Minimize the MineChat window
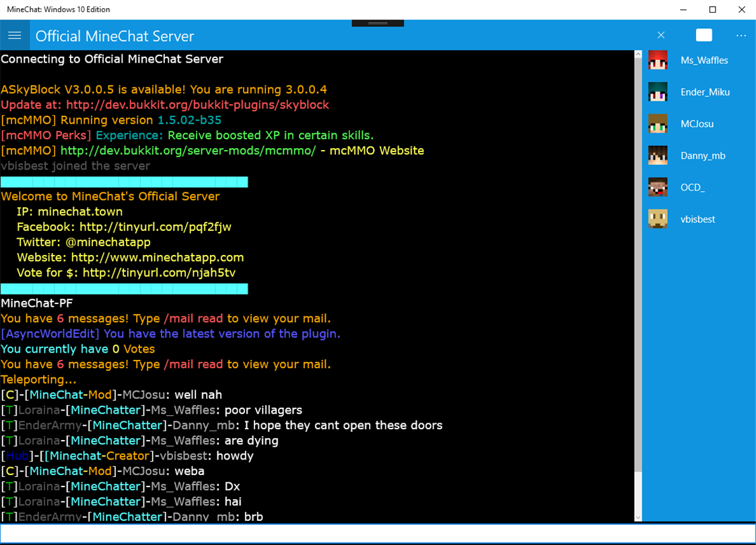The width and height of the screenshot is (756, 545). click(683, 9)
